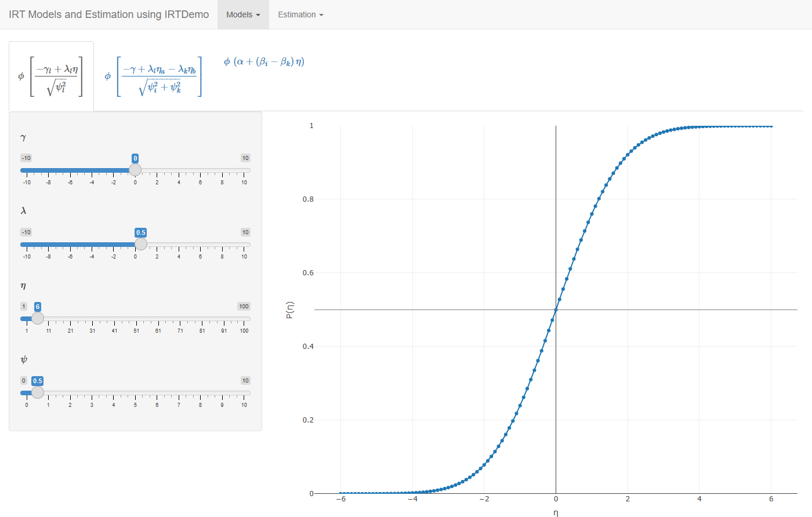Click the γ slider handle
The height and width of the screenshot is (517, 812).
click(135, 170)
